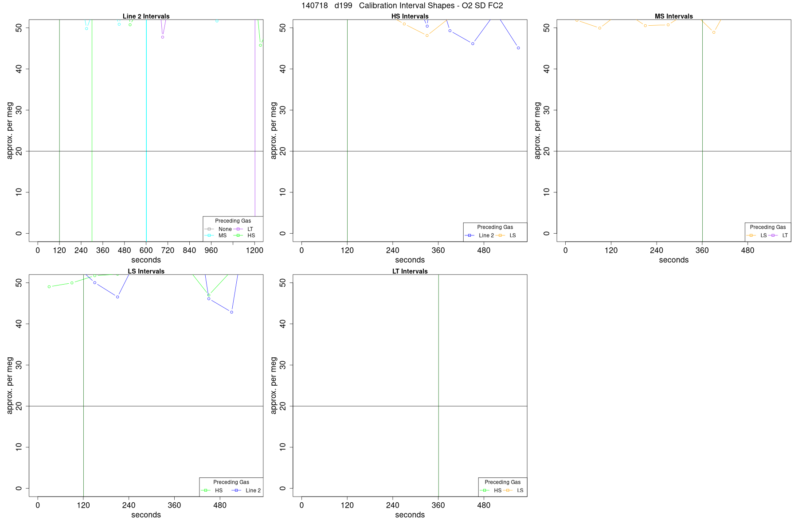Click the purple data point in Line 2 plot
798x532 pixels.
click(x=163, y=37)
